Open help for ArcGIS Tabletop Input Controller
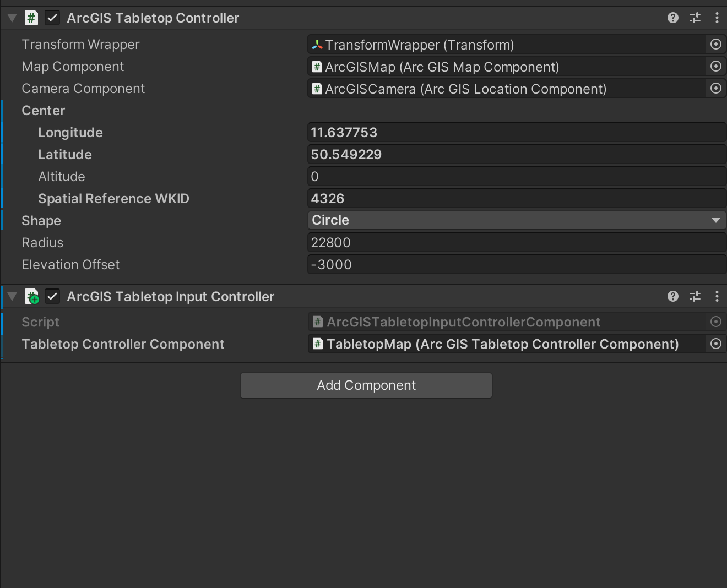 pos(672,297)
